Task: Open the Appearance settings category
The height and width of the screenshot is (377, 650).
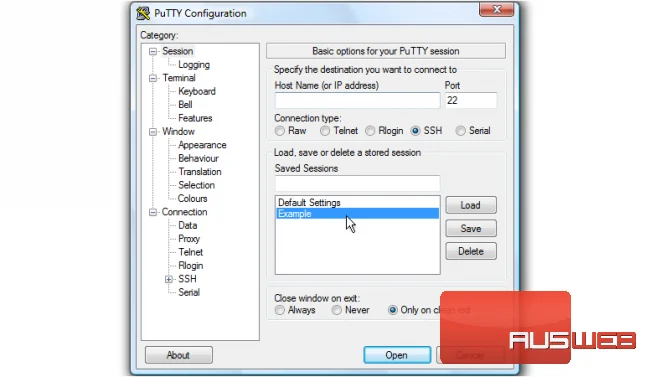Action: [x=202, y=145]
